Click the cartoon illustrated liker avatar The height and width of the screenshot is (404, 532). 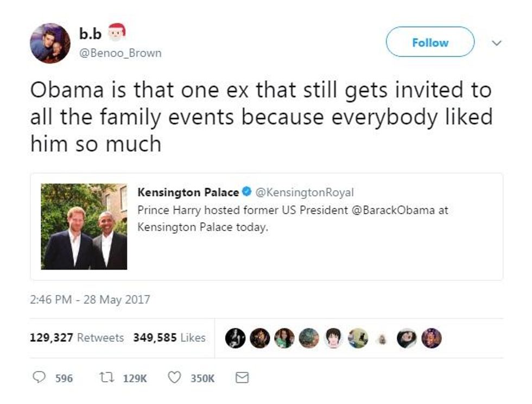coord(333,338)
